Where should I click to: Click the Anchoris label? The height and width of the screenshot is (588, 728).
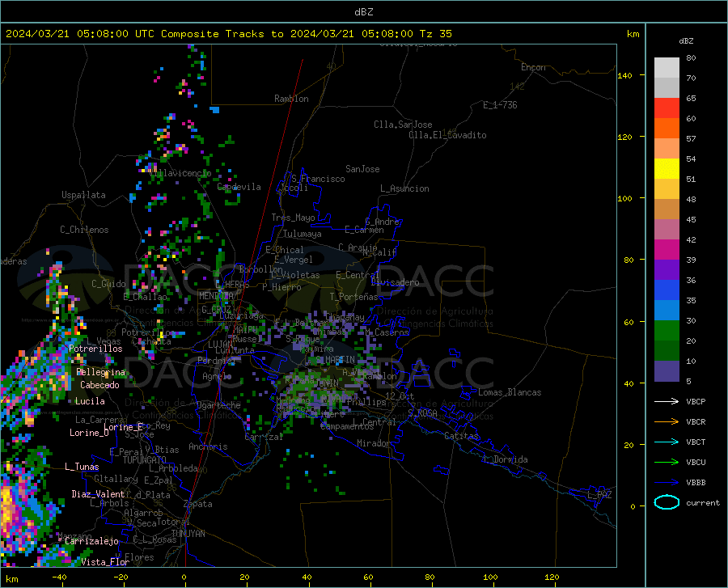click(208, 447)
